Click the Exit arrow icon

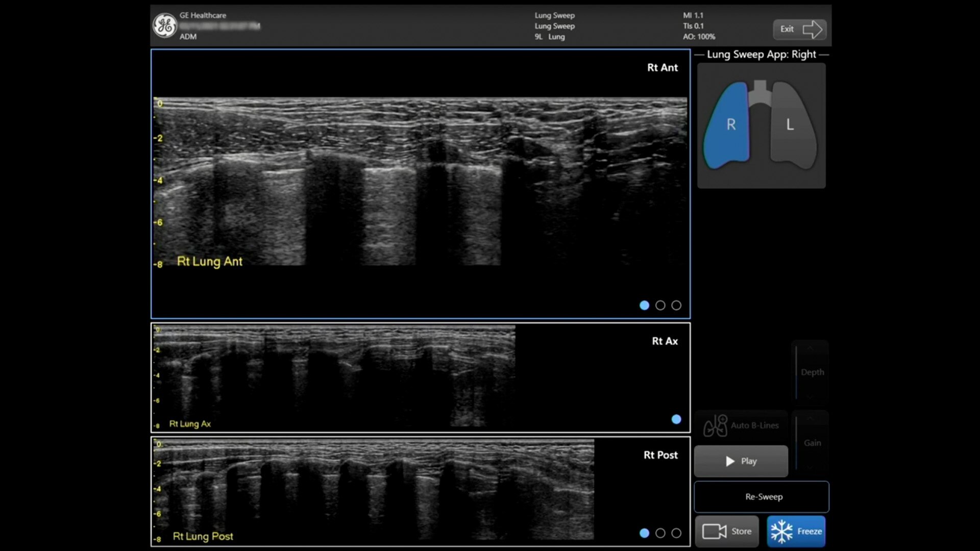coord(812,29)
